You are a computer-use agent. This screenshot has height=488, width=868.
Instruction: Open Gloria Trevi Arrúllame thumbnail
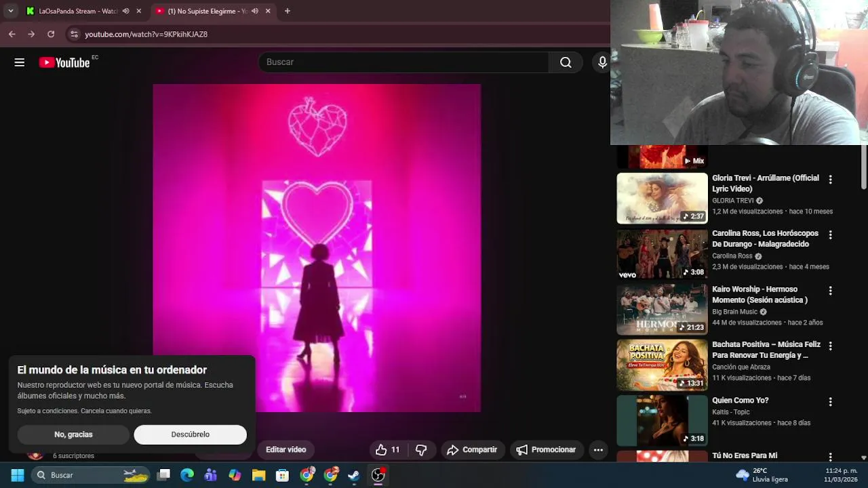click(662, 198)
